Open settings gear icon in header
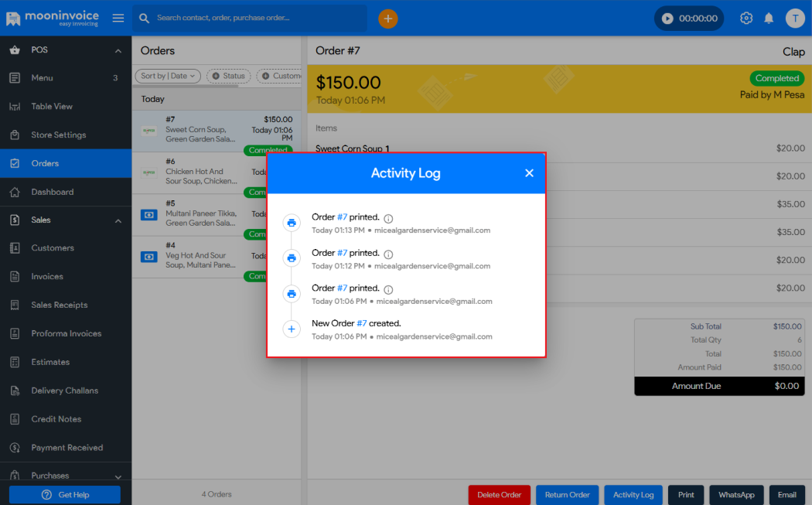Viewport: 812px width, 505px height. 746,19
